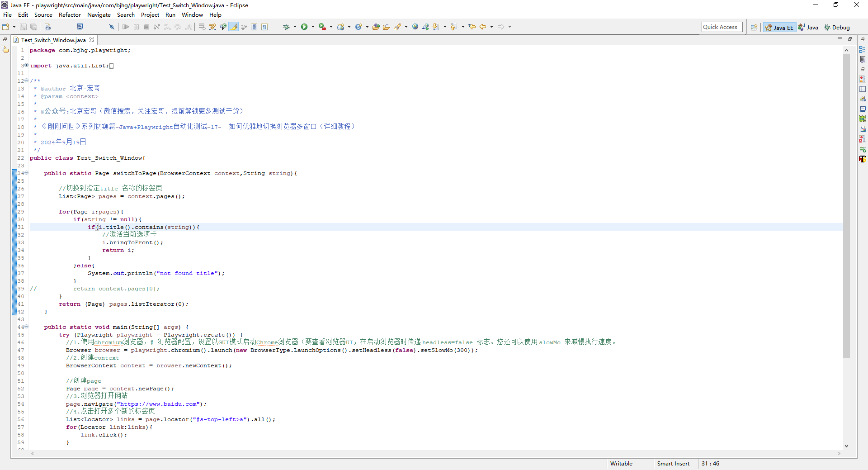Click the Step Into icon
The image size is (868, 470).
[x=167, y=27]
